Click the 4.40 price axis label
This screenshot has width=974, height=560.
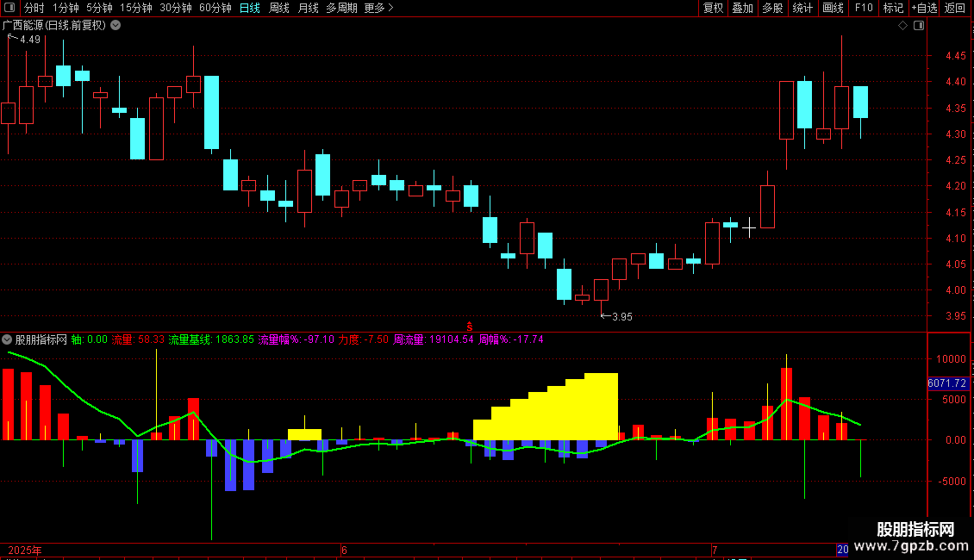point(955,82)
